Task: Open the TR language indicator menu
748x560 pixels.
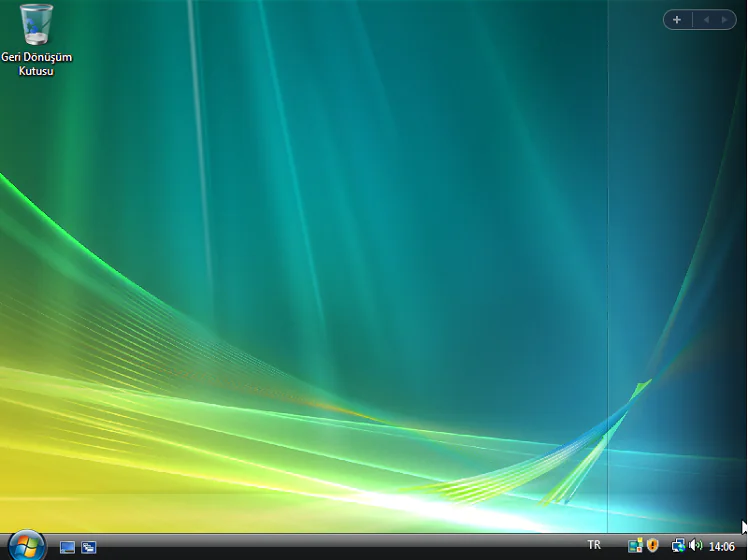Action: [x=594, y=545]
